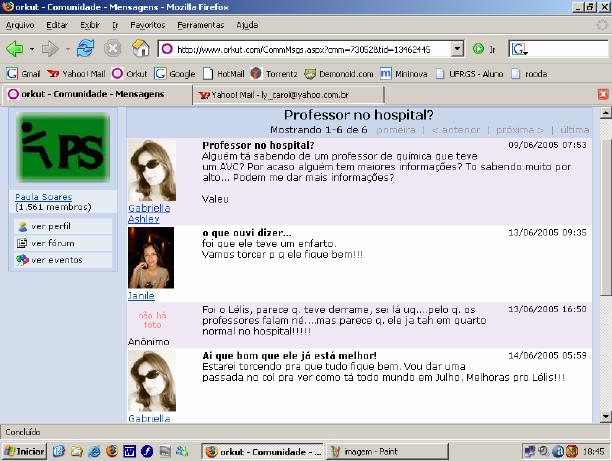Go to the Home page icon

click(141, 48)
